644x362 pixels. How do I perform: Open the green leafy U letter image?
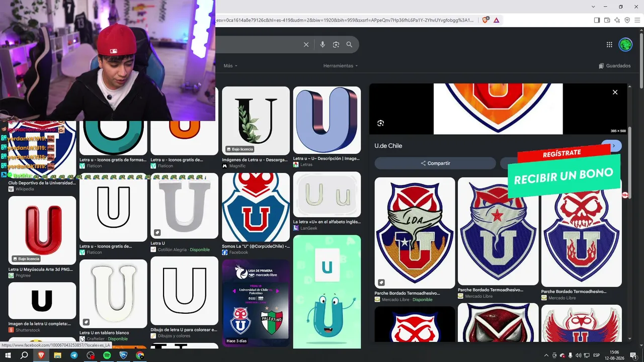click(x=256, y=120)
